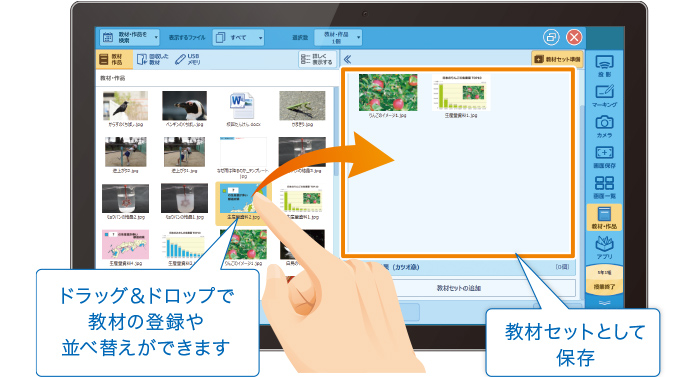Click the window restore icon in the top bar

551,37
